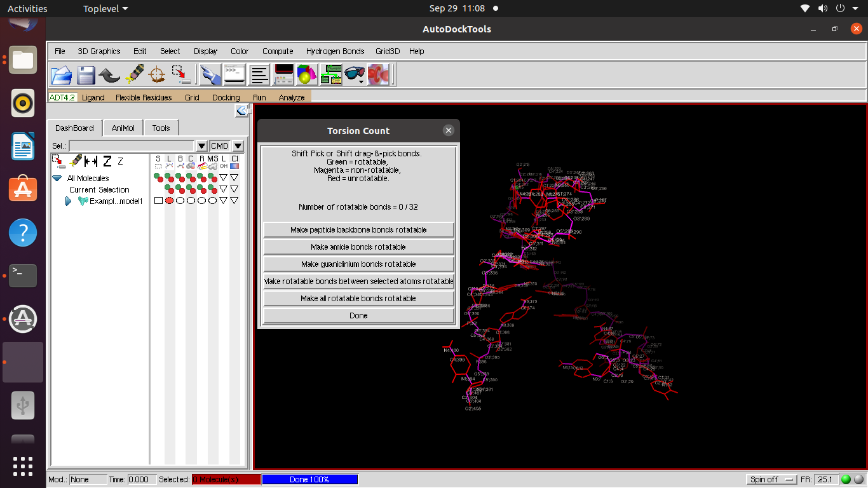The image size is (868, 488).
Task: Click the black curved undo arrow icon
Action: click(x=109, y=75)
